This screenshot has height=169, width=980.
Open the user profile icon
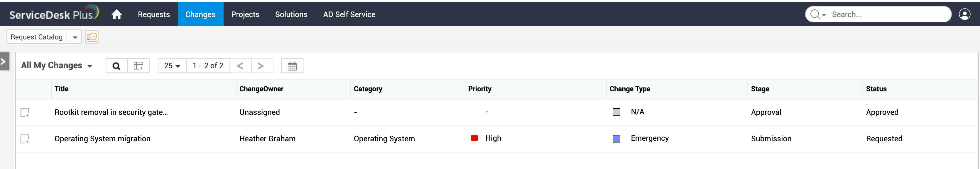tap(964, 14)
